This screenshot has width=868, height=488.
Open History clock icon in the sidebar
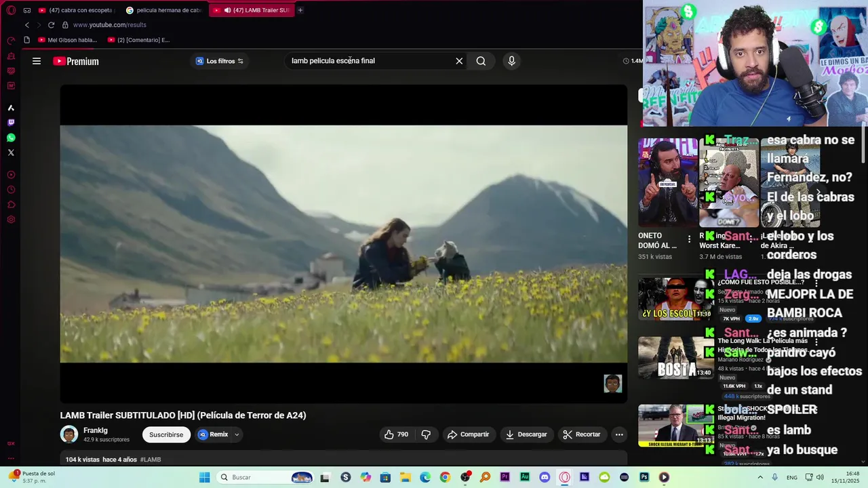(11, 190)
